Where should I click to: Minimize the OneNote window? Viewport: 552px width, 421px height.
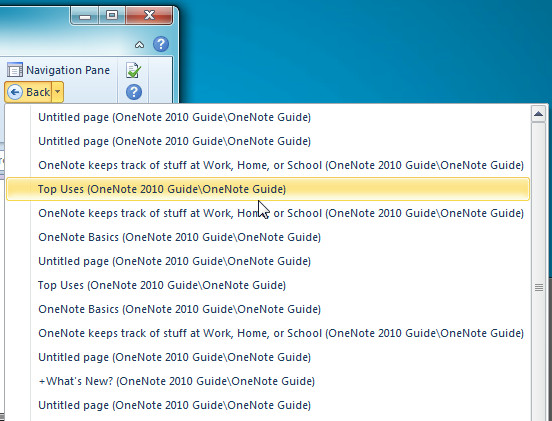coord(85,15)
